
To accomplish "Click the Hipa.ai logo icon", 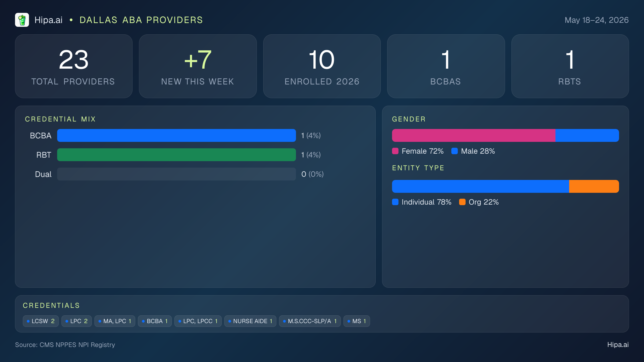I will pyautogui.click(x=22, y=20).
